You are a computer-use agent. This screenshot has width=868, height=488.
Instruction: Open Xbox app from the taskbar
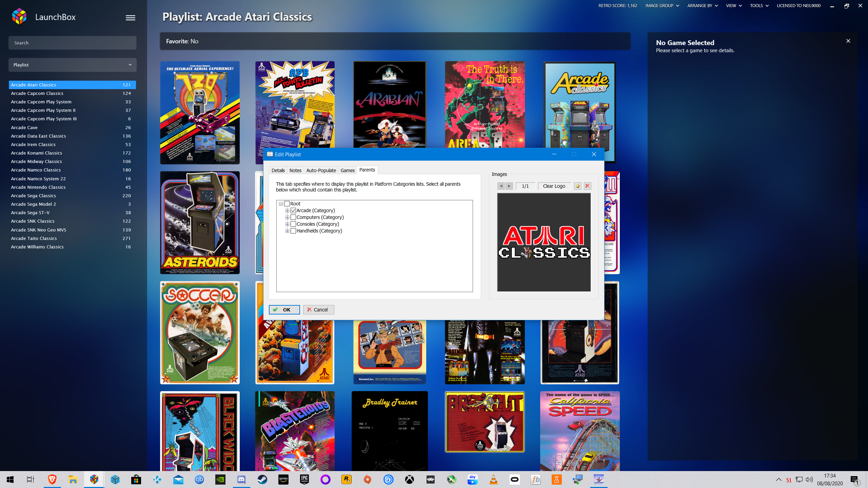click(409, 479)
